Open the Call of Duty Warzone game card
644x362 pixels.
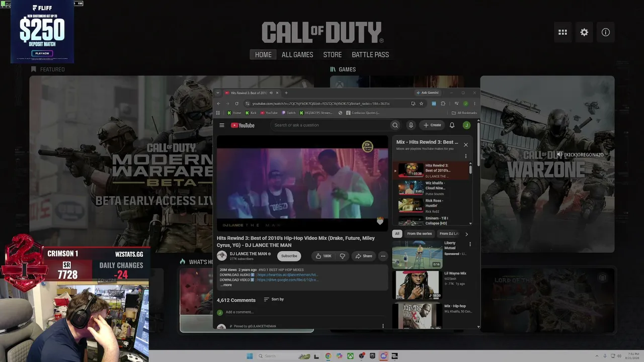pyautogui.click(x=547, y=164)
